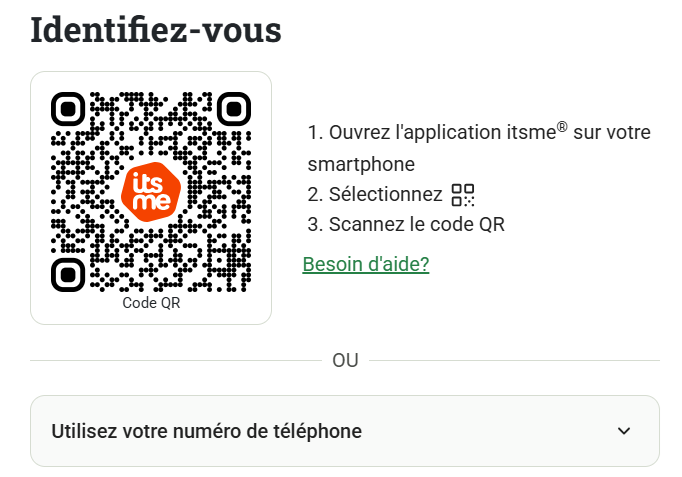Click the top-left QR corner marker

tap(68, 108)
